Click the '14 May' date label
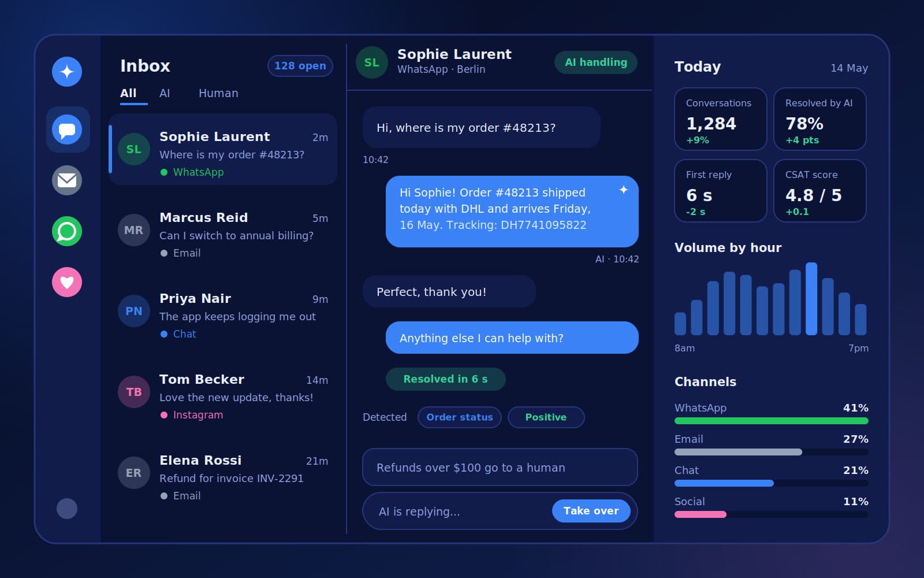This screenshot has width=924, height=578. click(849, 68)
